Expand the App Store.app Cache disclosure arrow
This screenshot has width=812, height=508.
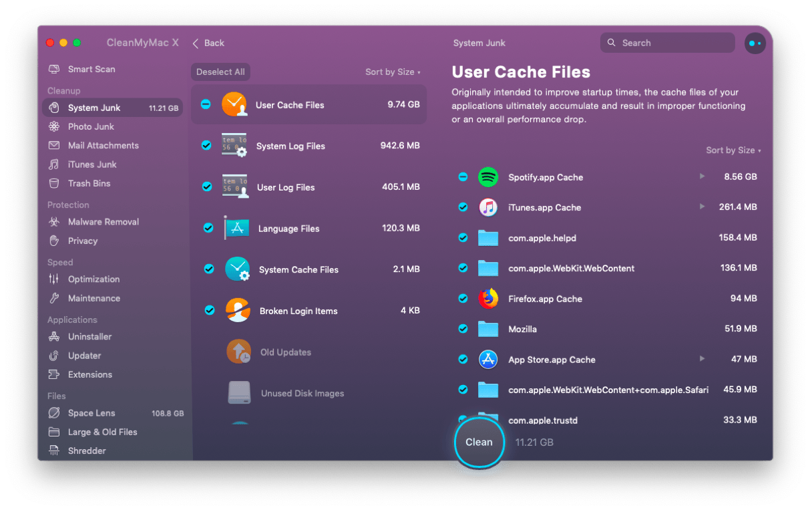click(x=702, y=359)
